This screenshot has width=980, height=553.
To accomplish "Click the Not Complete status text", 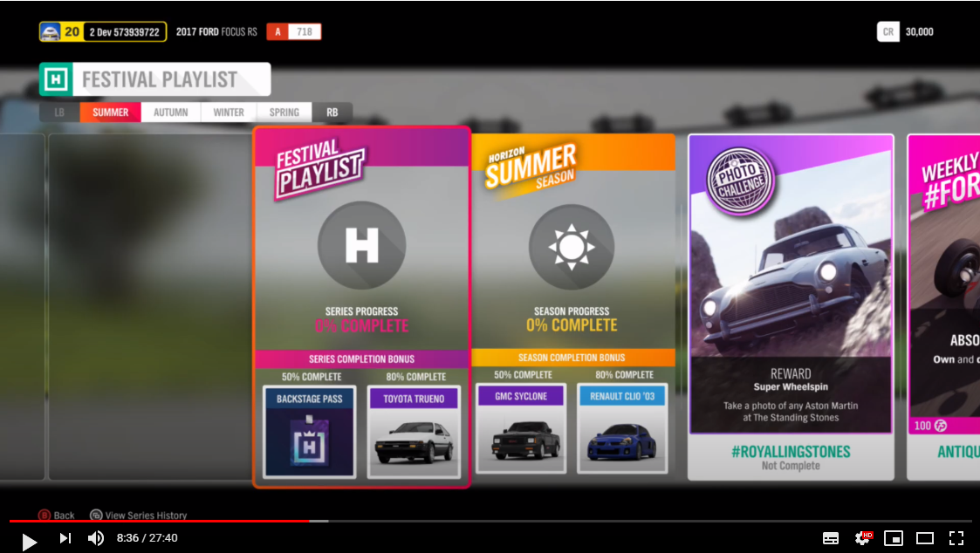I will [x=791, y=466].
